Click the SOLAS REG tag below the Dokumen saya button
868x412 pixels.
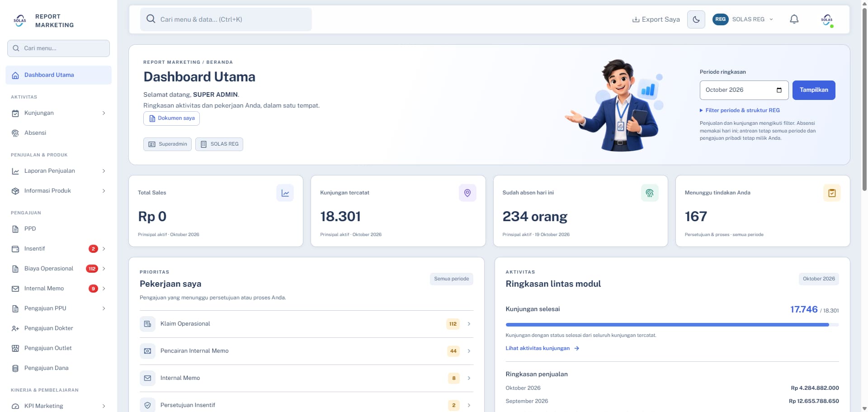click(x=219, y=144)
